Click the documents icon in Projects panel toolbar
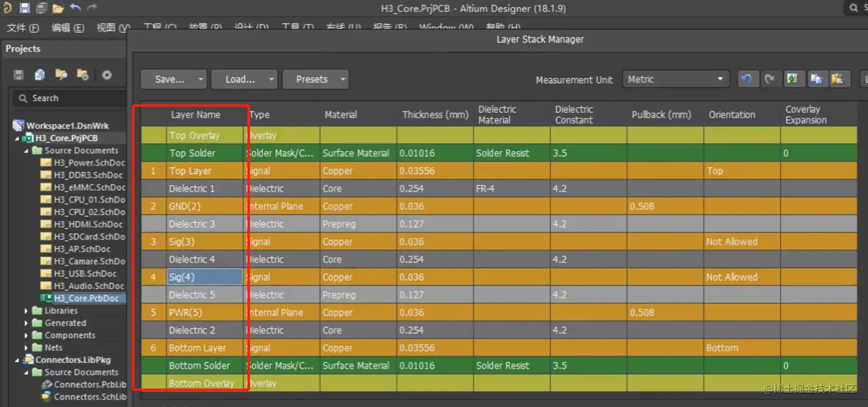Screen dimensions: 868x407 (40, 75)
